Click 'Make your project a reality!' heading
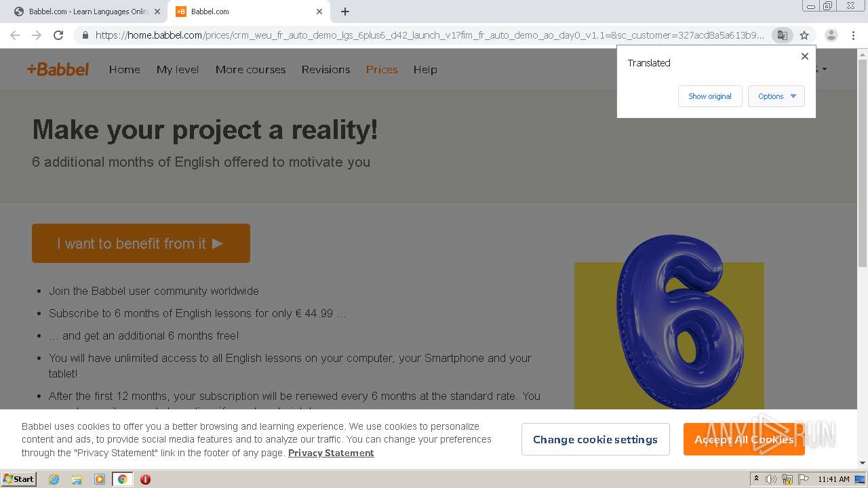The image size is (868, 488). [205, 129]
